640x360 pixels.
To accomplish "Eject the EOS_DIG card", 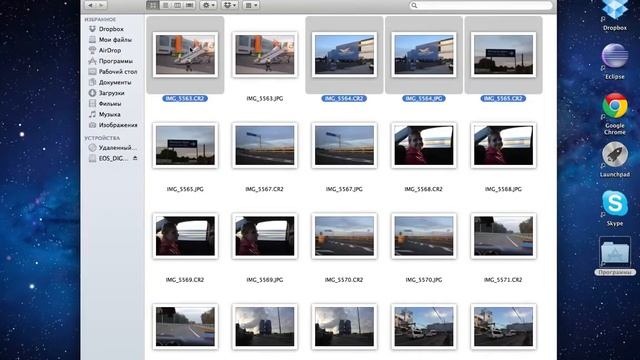I will (x=135, y=158).
